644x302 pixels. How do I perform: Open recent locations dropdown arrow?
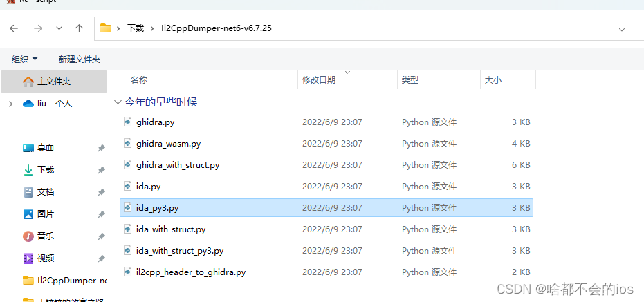[59, 29]
